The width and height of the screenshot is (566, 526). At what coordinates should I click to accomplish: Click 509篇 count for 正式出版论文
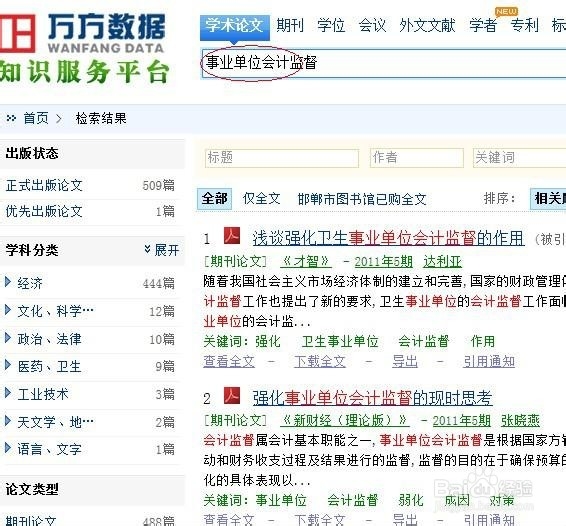pos(158,186)
